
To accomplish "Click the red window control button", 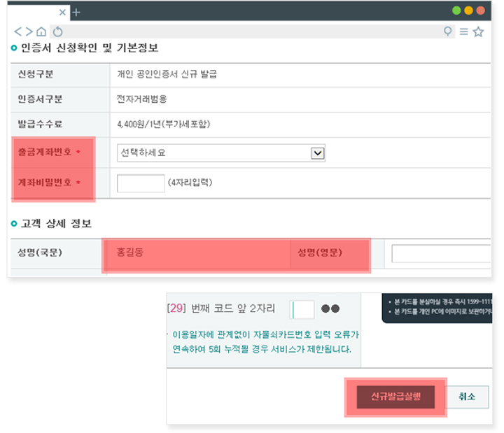I will point(480,10).
